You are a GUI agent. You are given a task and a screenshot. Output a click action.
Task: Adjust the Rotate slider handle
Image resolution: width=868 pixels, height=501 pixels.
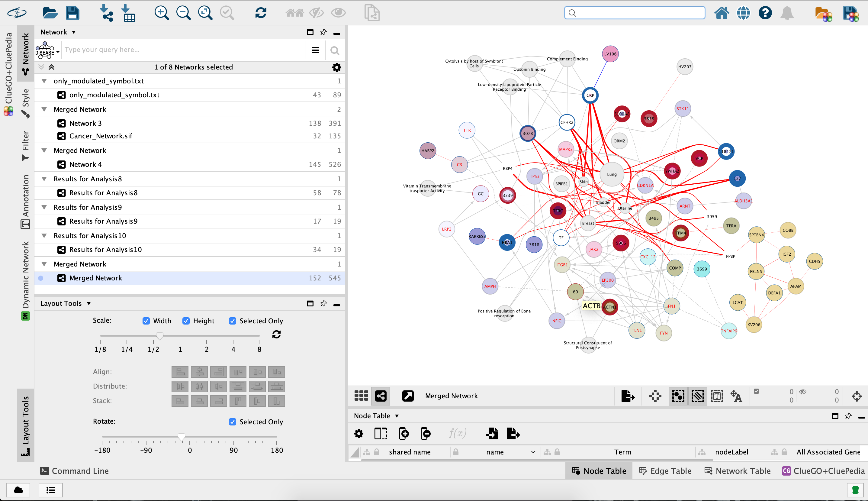pyautogui.click(x=182, y=437)
